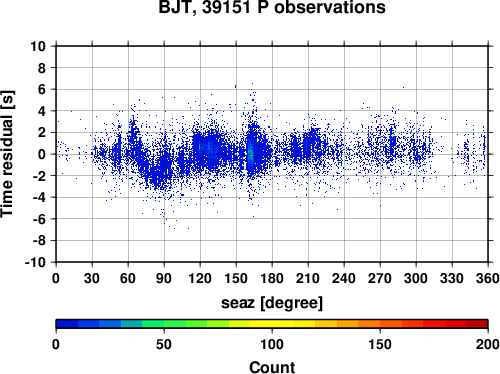This screenshot has height=374, width=500.
Task: Click the "Count" colorbar label
Action: point(272,367)
